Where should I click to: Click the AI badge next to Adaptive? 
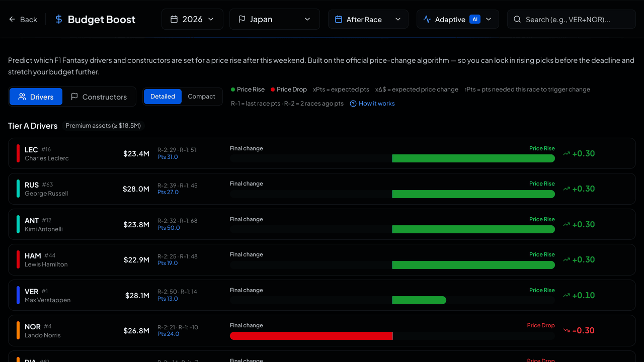474,19
